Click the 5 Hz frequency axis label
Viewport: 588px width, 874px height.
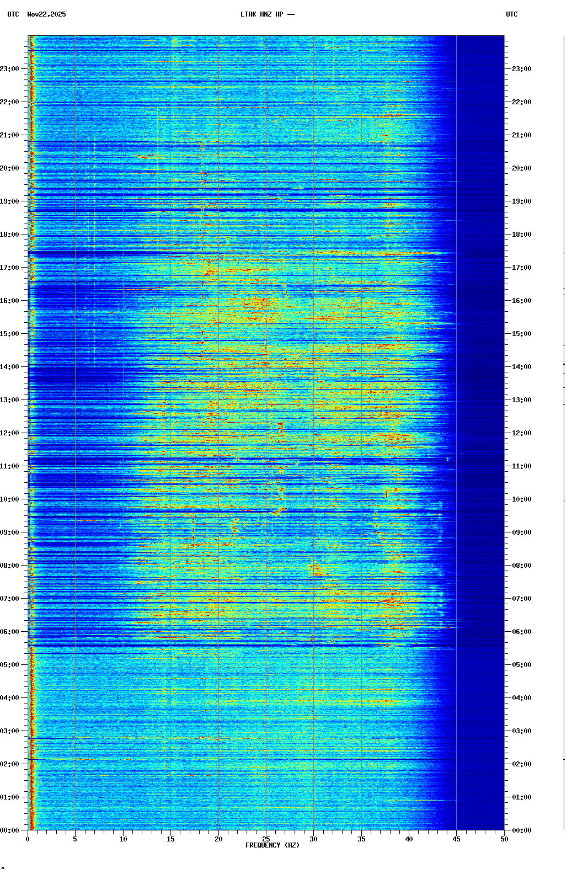click(x=75, y=839)
